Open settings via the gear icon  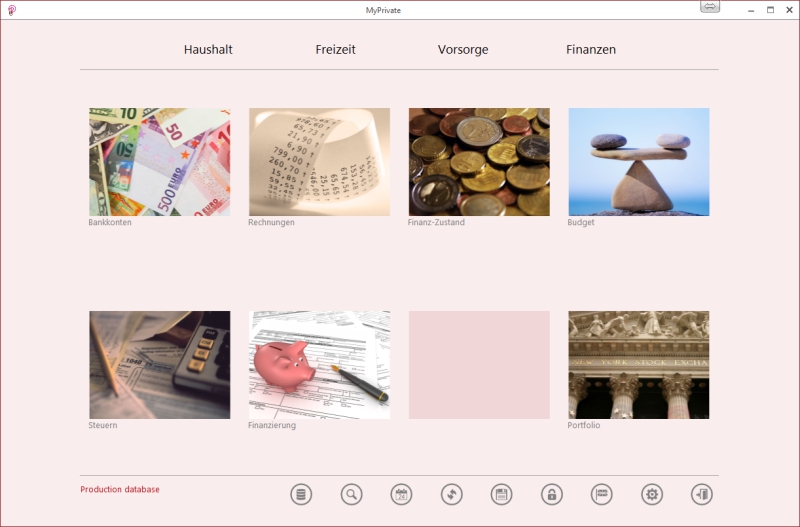coord(652,494)
